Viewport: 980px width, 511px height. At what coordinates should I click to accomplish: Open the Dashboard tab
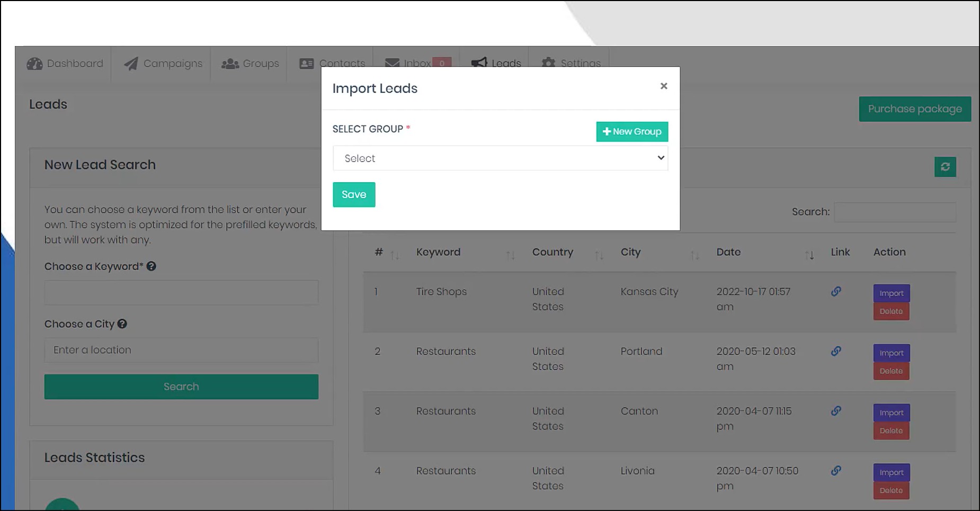point(65,64)
